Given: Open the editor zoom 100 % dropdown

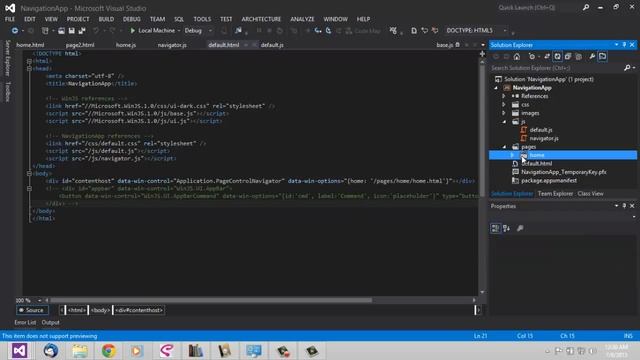Looking at the screenshot, I should [x=40, y=300].
